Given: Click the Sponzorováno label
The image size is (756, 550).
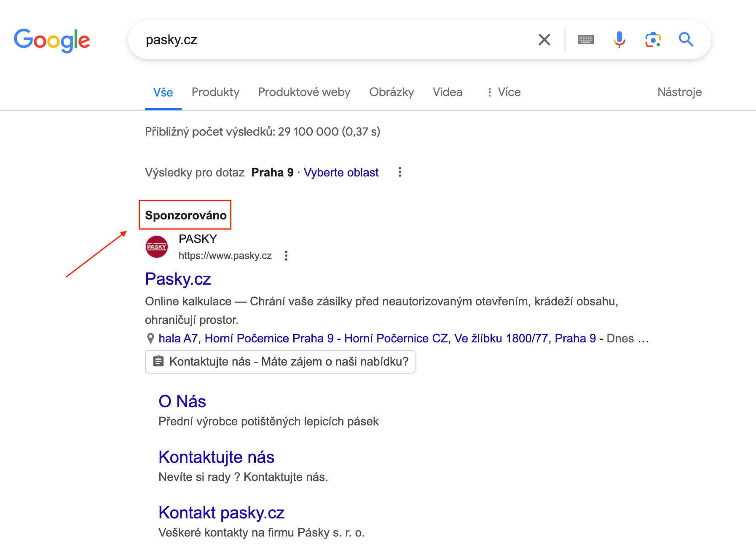Looking at the screenshot, I should 185,215.
